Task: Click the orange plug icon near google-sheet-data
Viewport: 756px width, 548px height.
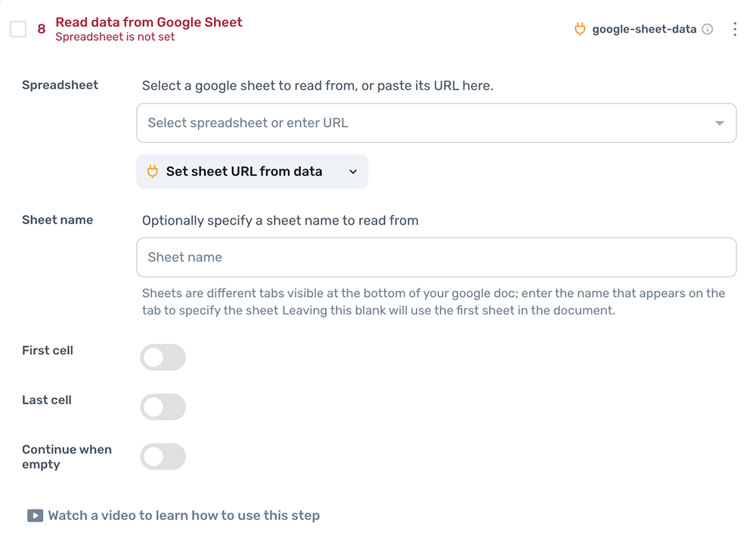Action: click(579, 29)
